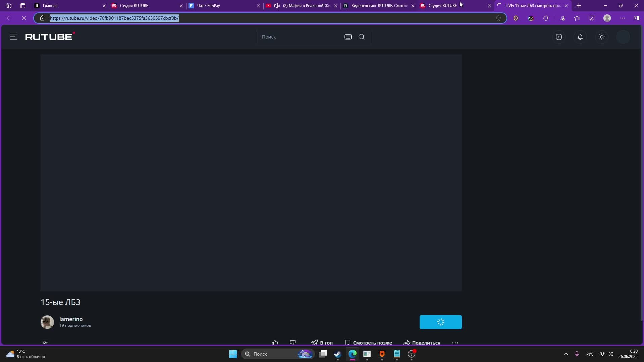This screenshot has height=362, width=644.
Task: Open the upload video plus icon
Action: (x=559, y=37)
